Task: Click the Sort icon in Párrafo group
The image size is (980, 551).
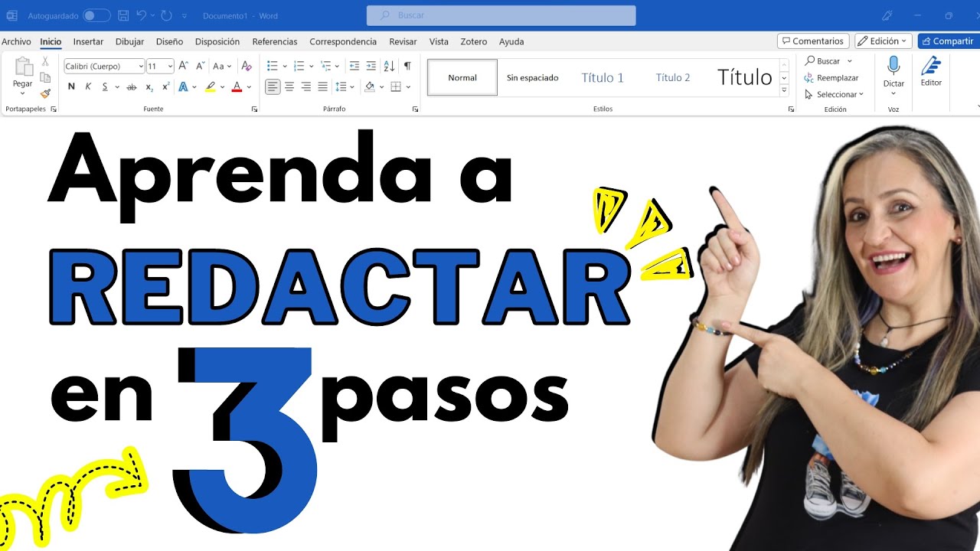Action: (388, 65)
